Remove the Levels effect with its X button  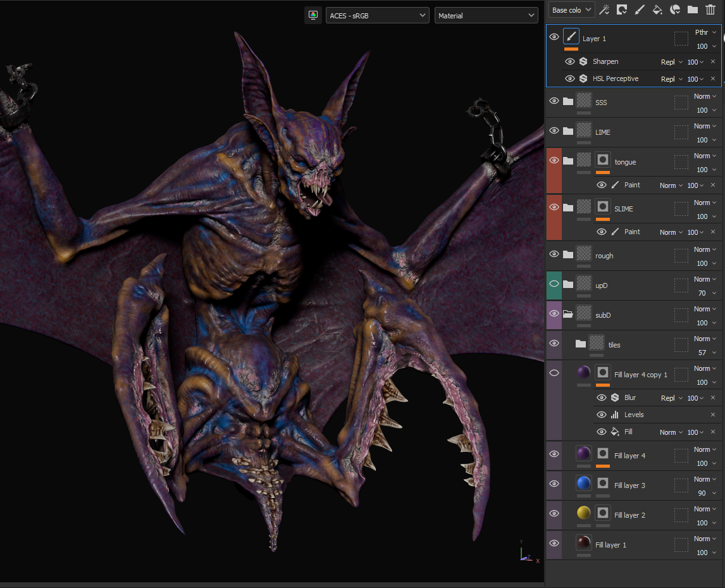pyautogui.click(x=713, y=415)
